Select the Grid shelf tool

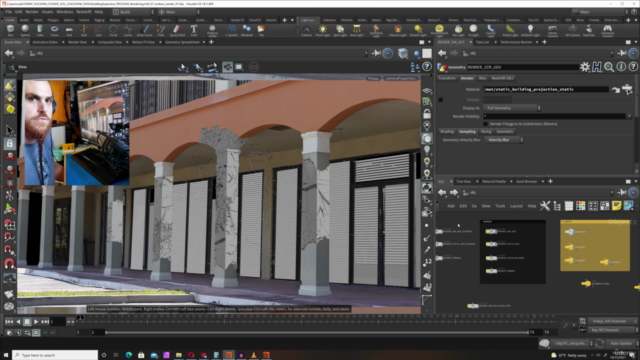[69, 30]
